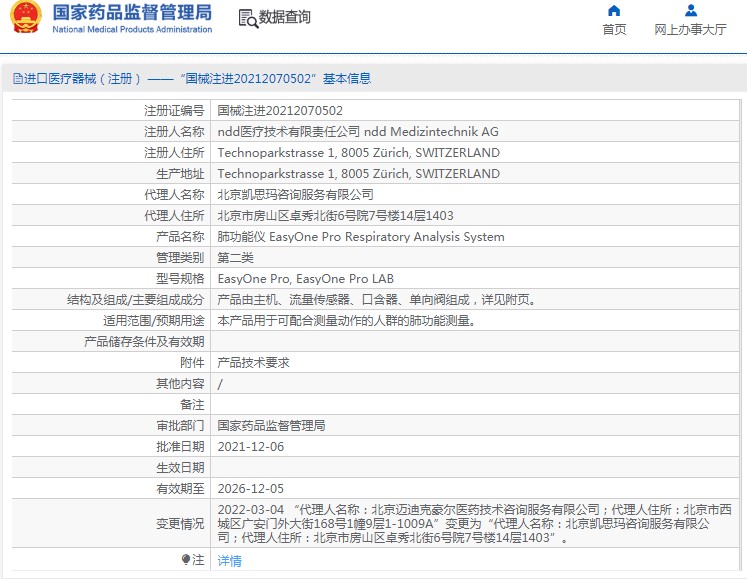
Task: Select the approval date 2021-12-06
Action: [x=251, y=447]
